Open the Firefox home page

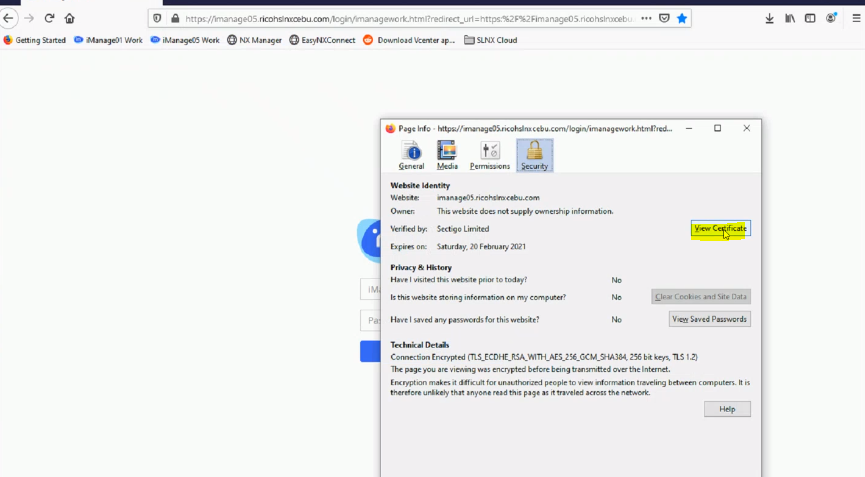pyautogui.click(x=70, y=18)
